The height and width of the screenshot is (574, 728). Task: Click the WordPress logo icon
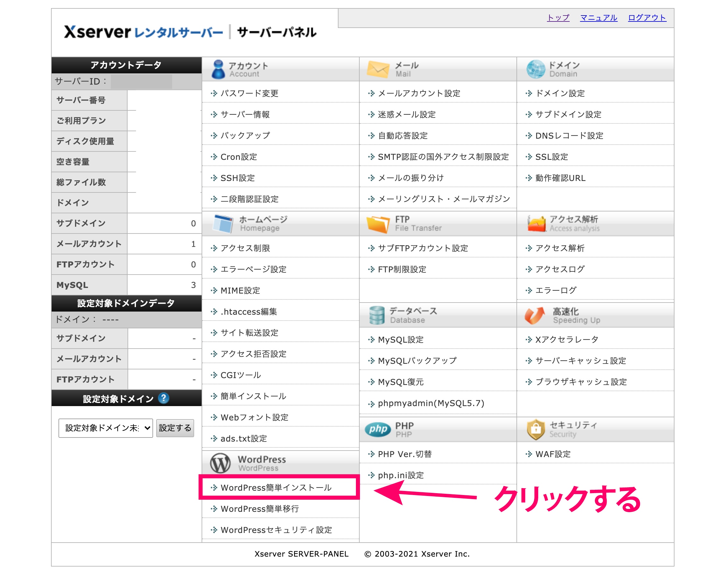click(220, 463)
